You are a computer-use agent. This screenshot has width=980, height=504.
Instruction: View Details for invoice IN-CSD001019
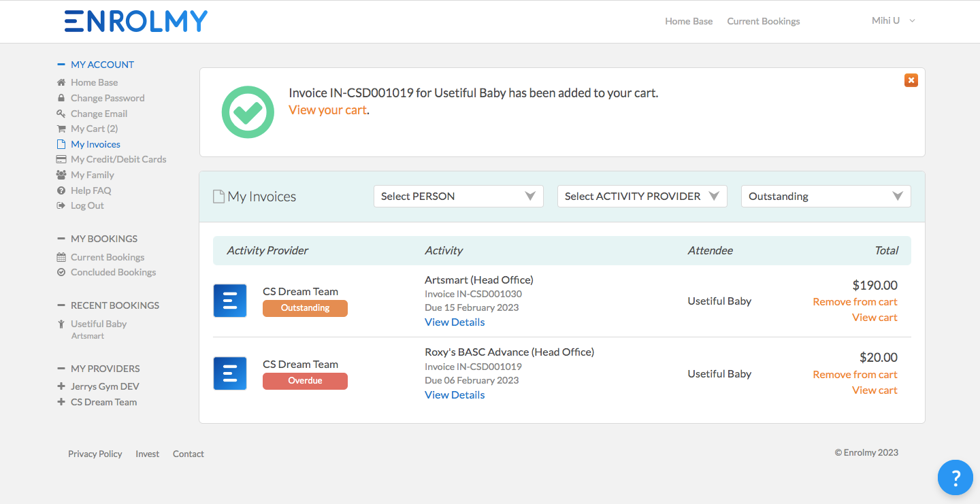click(x=455, y=394)
